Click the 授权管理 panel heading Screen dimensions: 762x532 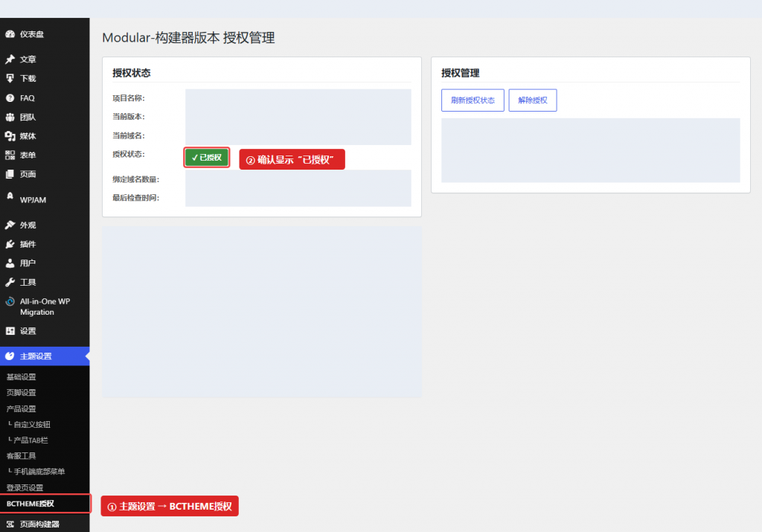click(460, 73)
